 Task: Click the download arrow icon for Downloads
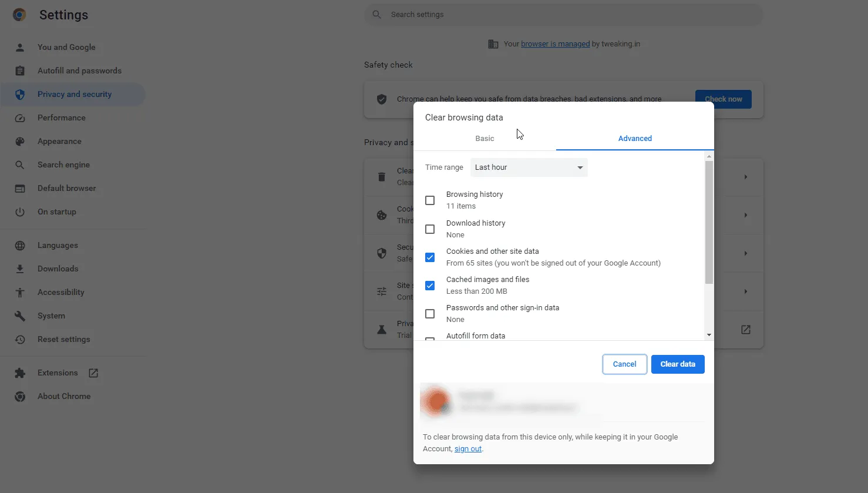tap(20, 269)
